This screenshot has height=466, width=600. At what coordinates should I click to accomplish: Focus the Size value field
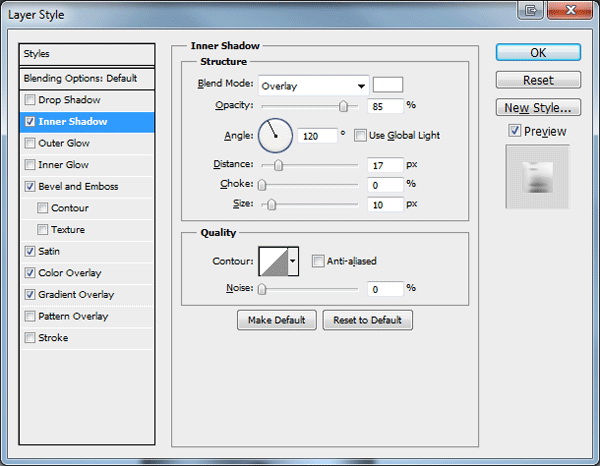pos(385,205)
